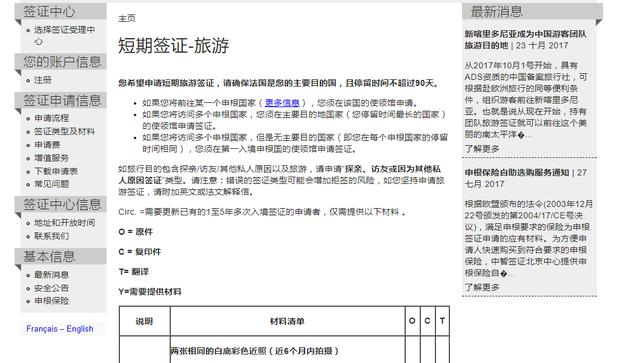640x363 pixels.
Task: Click the page title 短期签证-旅游
Action: [x=173, y=45]
